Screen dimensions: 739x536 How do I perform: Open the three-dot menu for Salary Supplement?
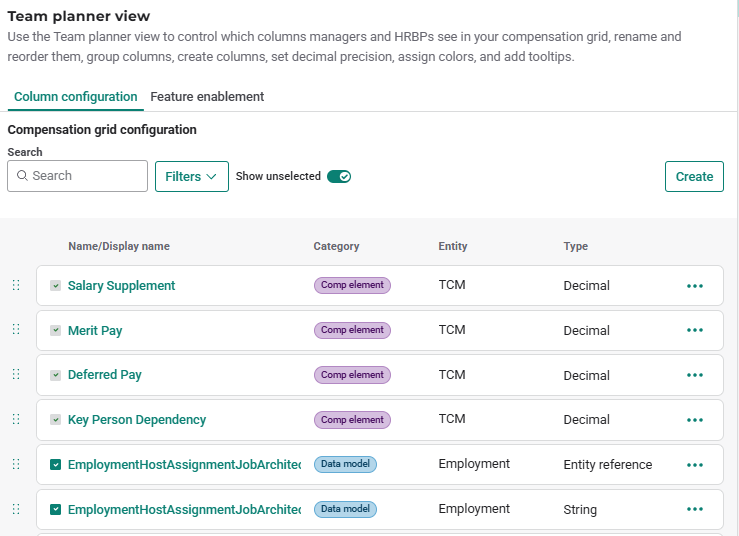pyautogui.click(x=695, y=286)
